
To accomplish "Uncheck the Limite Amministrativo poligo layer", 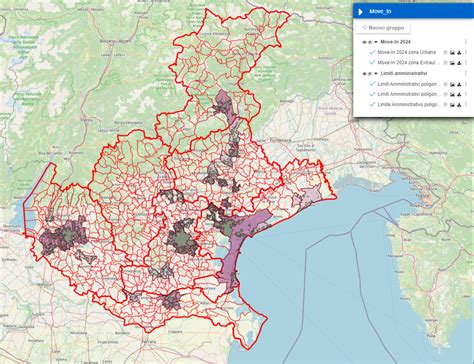I will pyautogui.click(x=372, y=104).
